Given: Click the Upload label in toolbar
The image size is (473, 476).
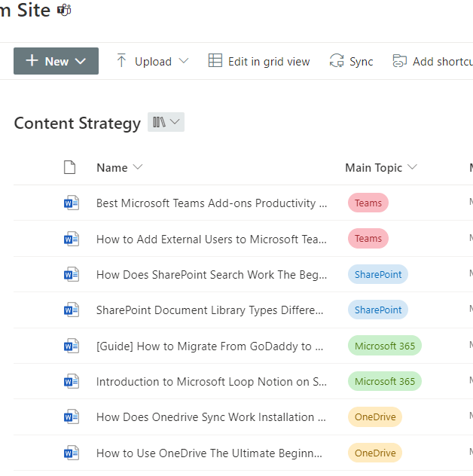Looking at the screenshot, I should pyautogui.click(x=154, y=62).
